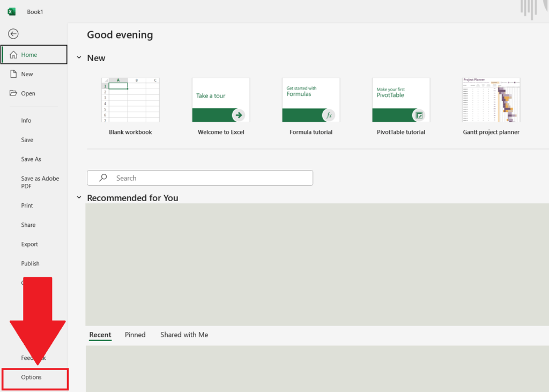Open the Info page

26,120
